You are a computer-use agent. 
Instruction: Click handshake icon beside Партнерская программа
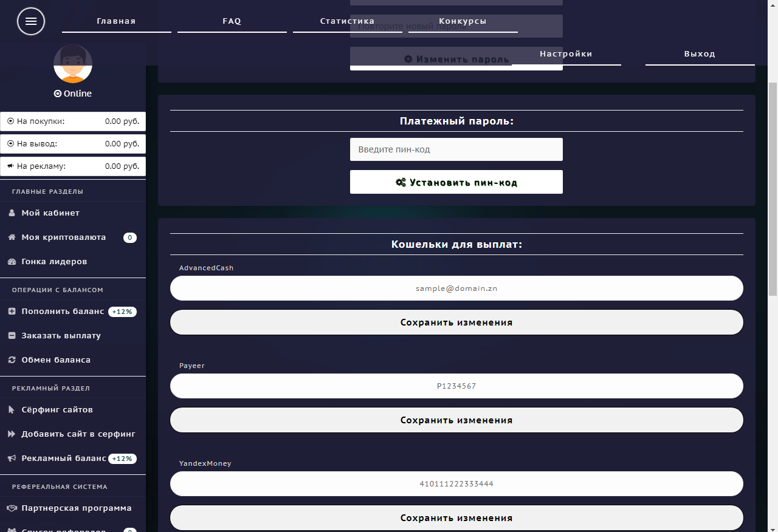(x=12, y=508)
